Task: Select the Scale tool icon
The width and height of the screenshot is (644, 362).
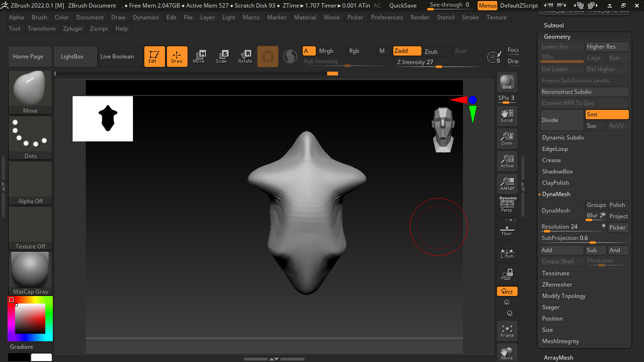Action: coord(222,56)
